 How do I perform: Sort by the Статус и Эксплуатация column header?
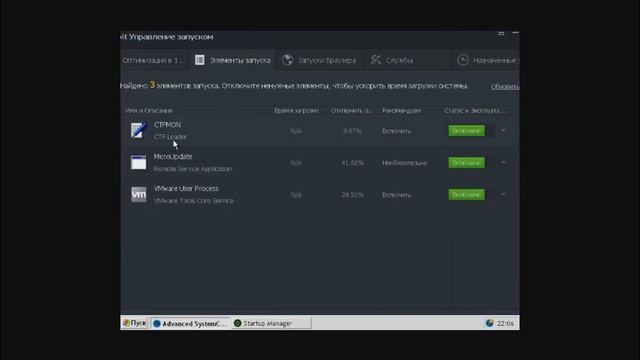click(475, 111)
